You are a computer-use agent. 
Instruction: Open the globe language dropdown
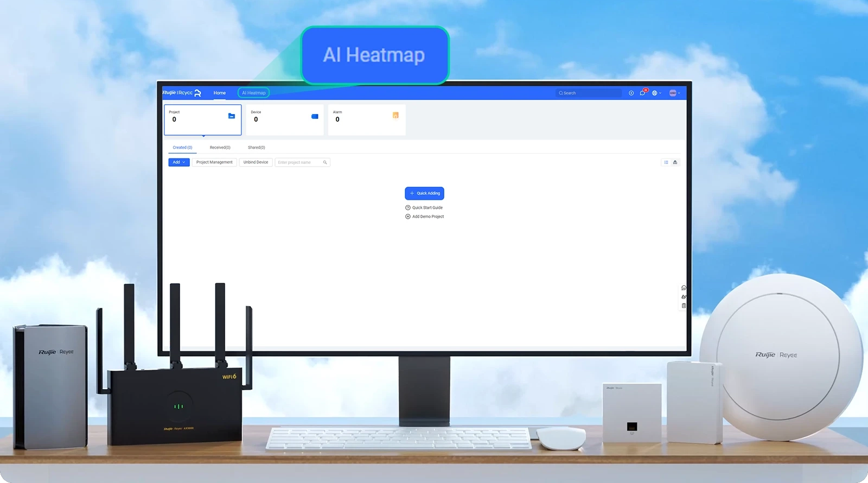656,93
